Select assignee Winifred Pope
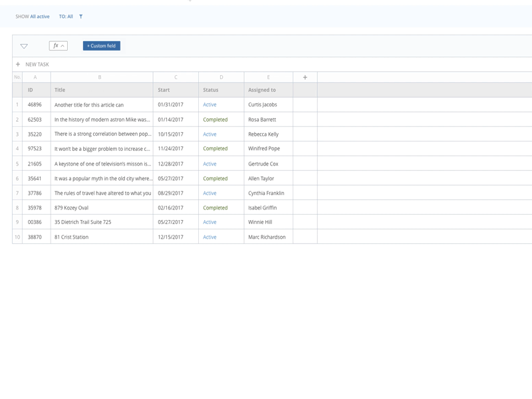The image size is (532, 399). point(264,148)
